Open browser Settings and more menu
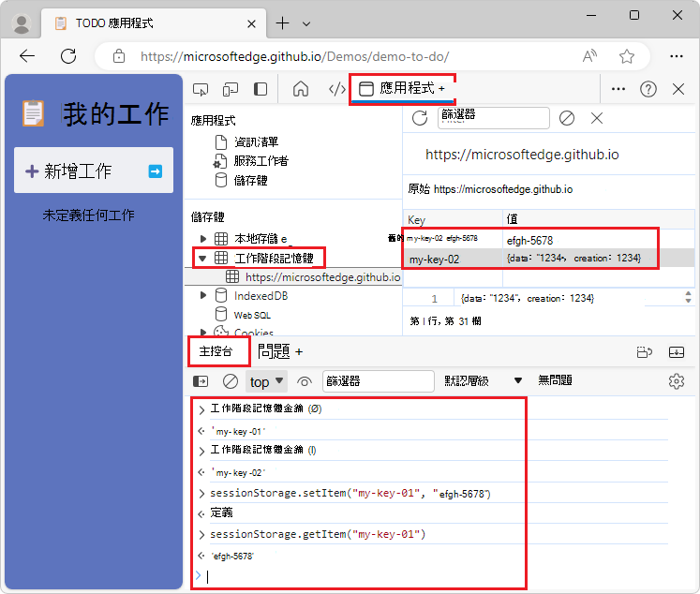This screenshot has height=594, width=700. tap(677, 56)
